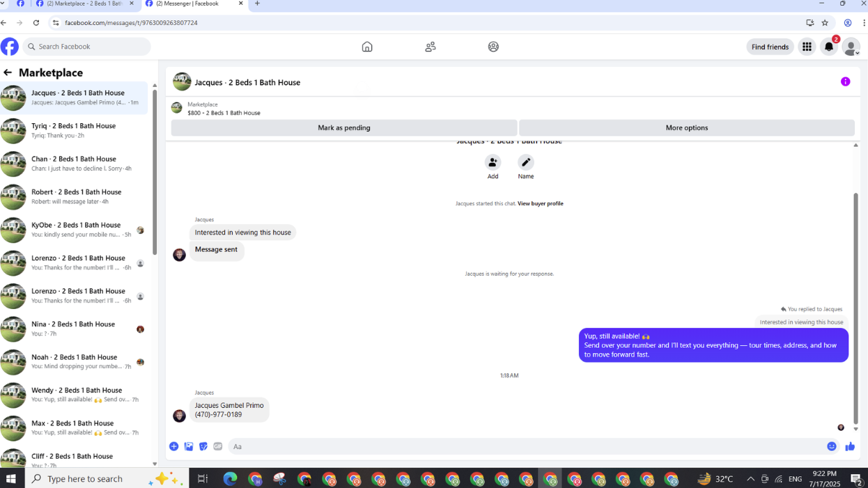Click the browser back arrow
The image size is (868, 488).
[3, 23]
